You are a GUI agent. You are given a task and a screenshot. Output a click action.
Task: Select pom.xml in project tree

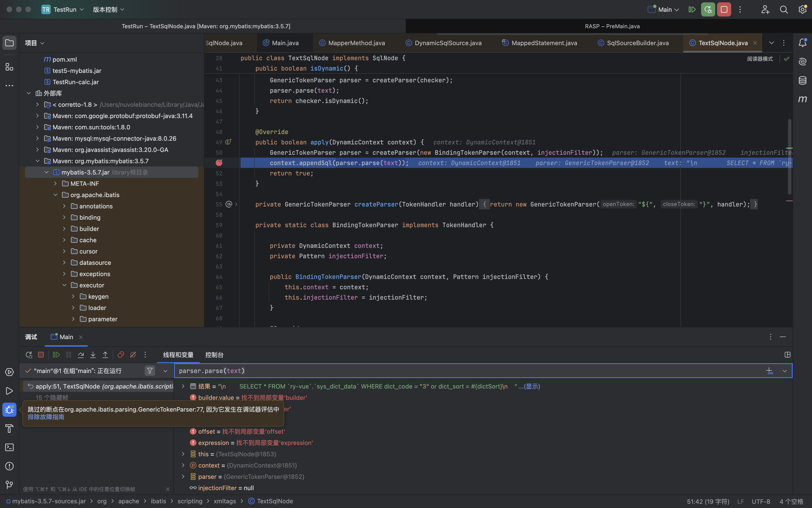tap(64, 59)
